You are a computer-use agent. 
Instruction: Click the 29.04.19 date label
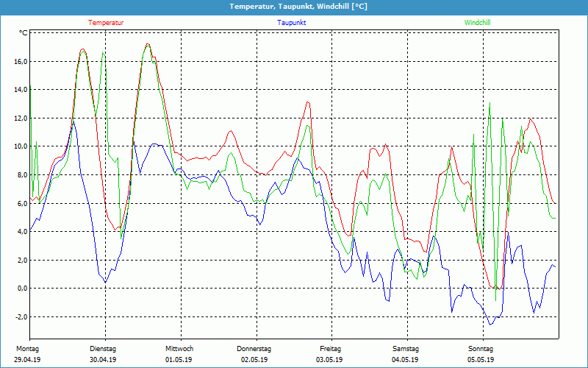pyautogui.click(x=27, y=360)
